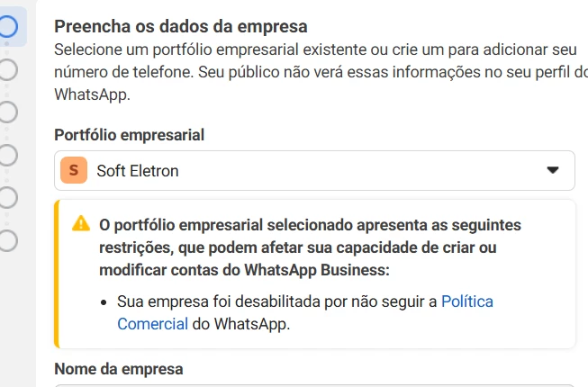
Task: Click the Nome da empresa field label
Action: click(x=119, y=369)
